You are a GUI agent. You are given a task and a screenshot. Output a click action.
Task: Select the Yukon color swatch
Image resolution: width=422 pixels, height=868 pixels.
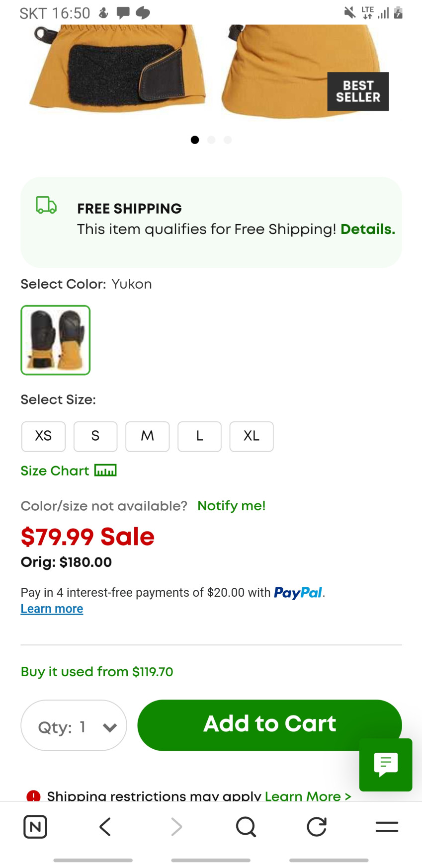[56, 340]
